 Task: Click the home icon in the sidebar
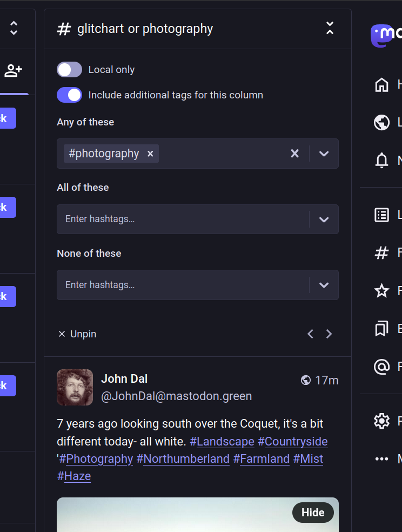(x=382, y=85)
